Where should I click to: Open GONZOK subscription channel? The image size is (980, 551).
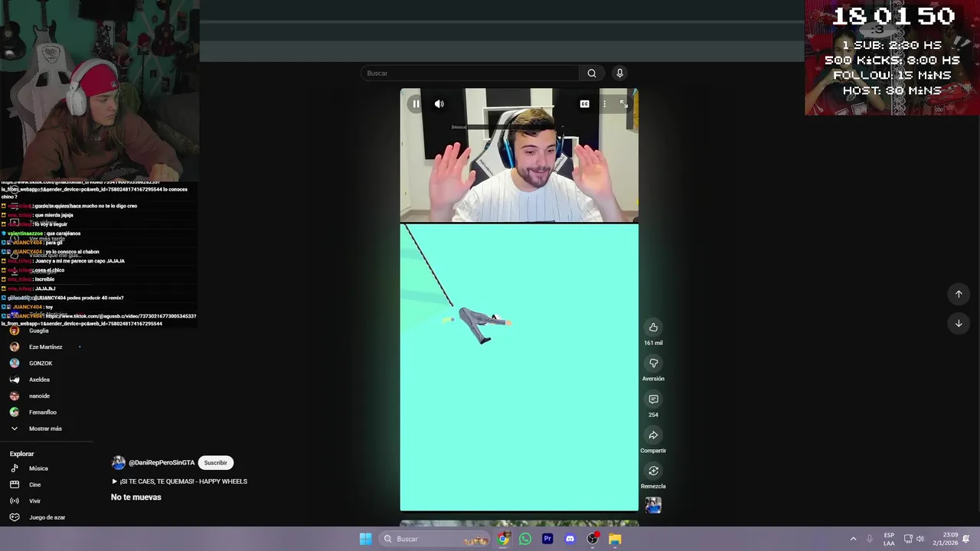(x=41, y=364)
